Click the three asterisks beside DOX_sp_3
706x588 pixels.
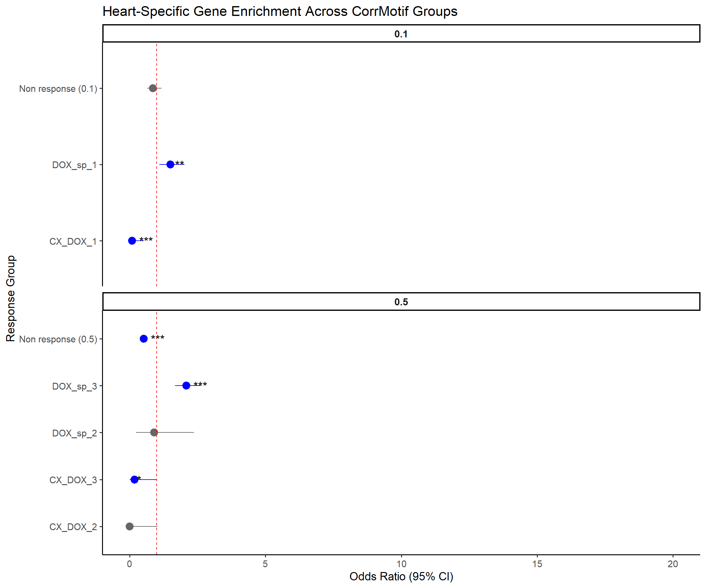(x=200, y=384)
